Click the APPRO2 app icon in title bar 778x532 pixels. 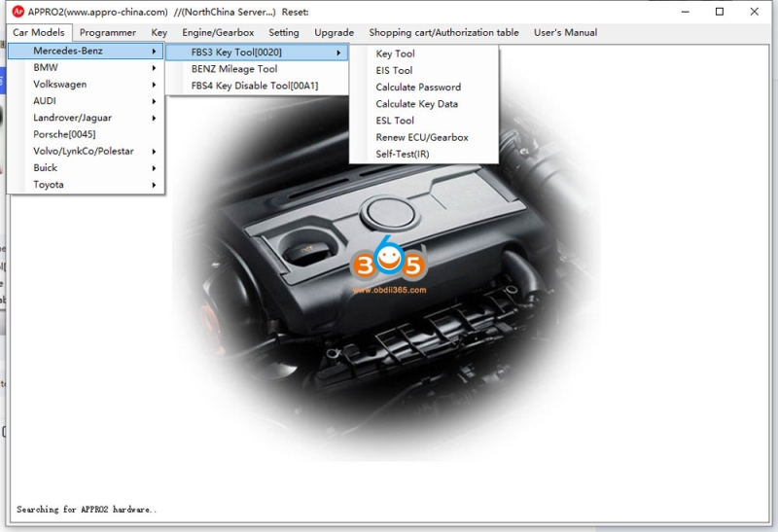click(18, 12)
